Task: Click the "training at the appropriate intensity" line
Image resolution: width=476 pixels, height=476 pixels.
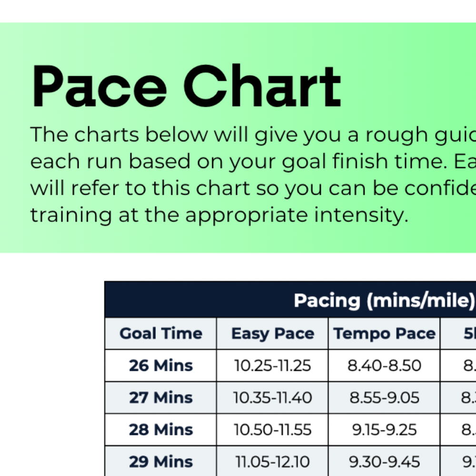Action: [x=219, y=215]
